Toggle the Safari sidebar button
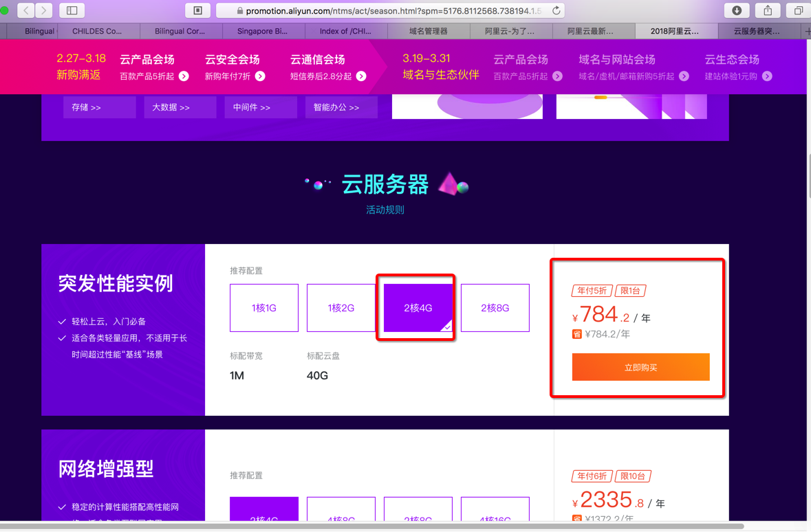 point(72,10)
